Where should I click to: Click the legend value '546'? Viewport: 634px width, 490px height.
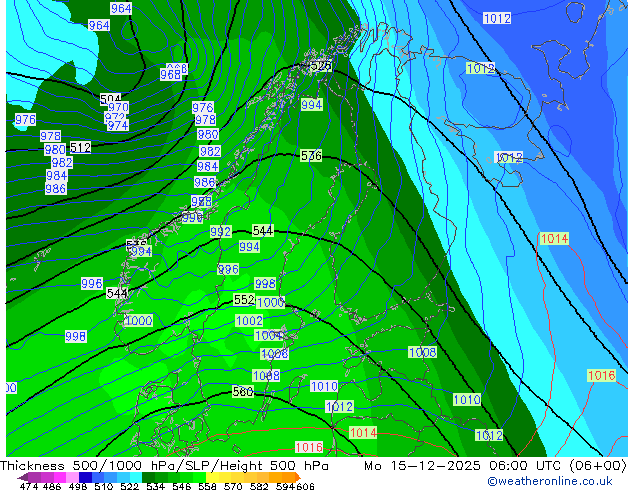coord(182,486)
